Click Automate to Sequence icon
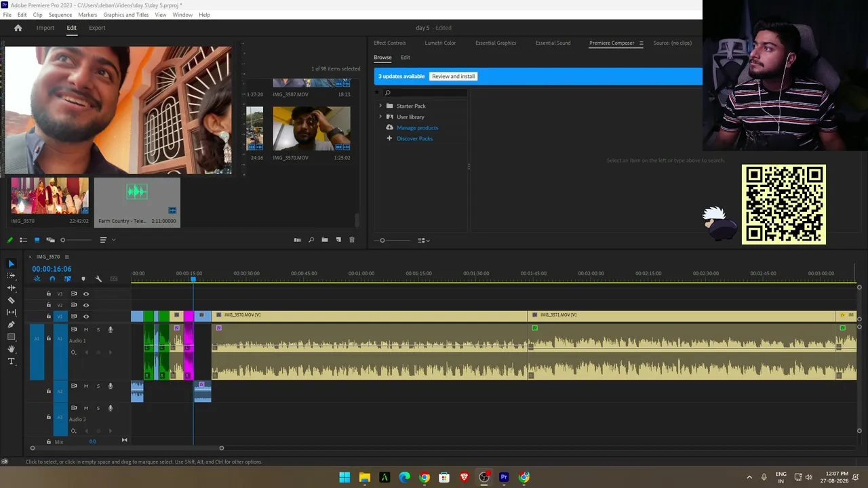 297,240
